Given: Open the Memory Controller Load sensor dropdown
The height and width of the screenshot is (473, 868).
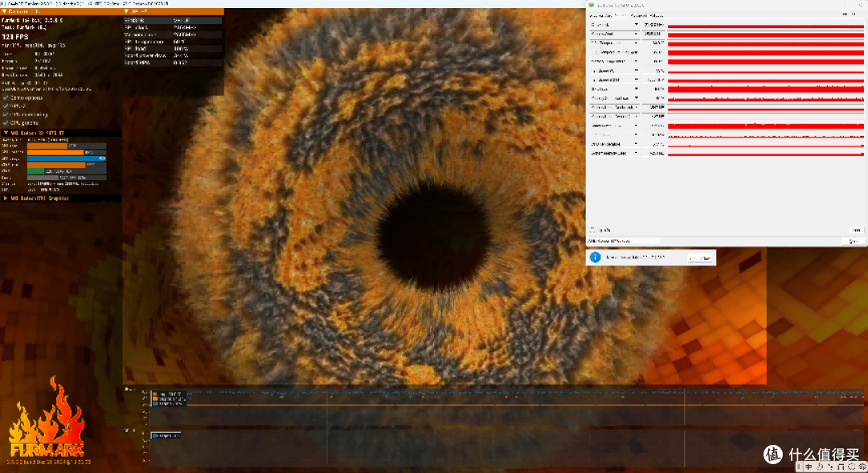Looking at the screenshot, I should pos(636,98).
